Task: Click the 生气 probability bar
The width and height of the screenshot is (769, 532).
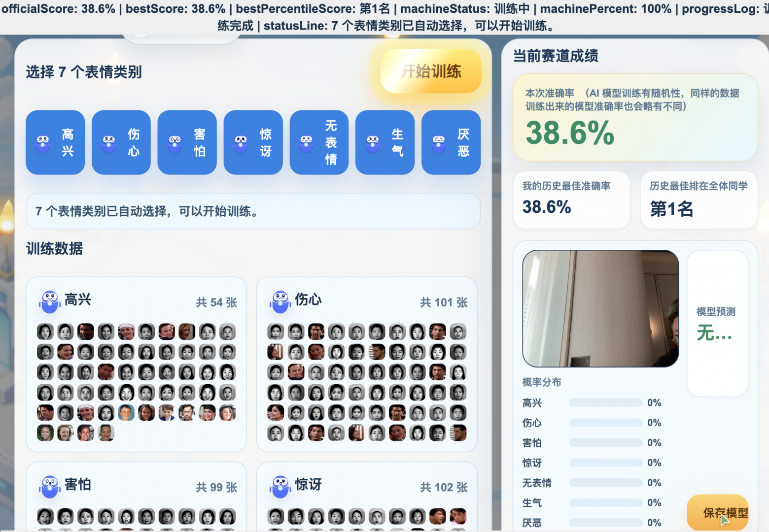Action: (606, 502)
